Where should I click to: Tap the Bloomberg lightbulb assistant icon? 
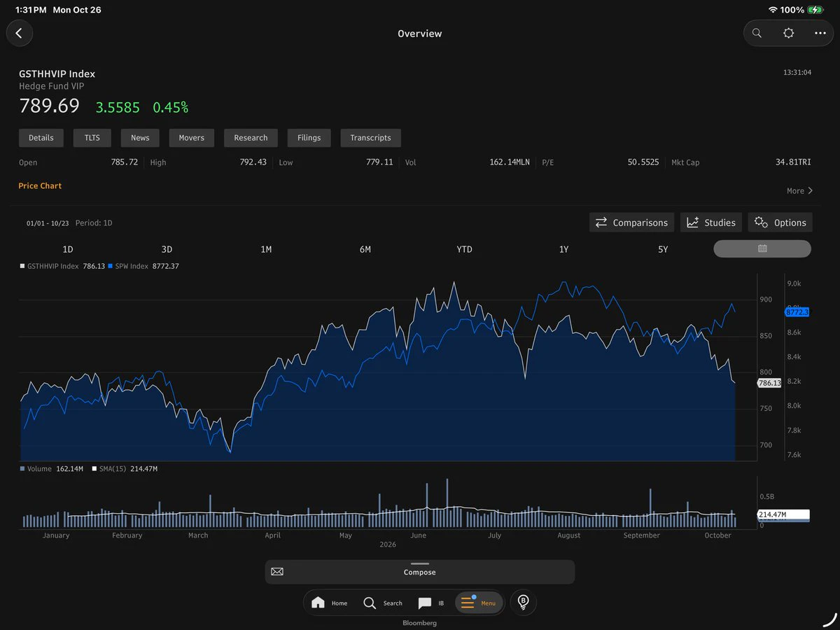(x=523, y=602)
